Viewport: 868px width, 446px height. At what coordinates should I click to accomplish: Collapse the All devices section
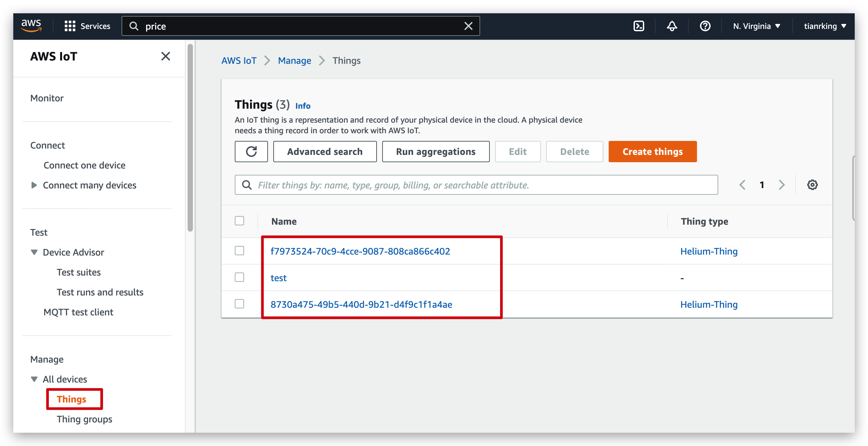[34, 379]
